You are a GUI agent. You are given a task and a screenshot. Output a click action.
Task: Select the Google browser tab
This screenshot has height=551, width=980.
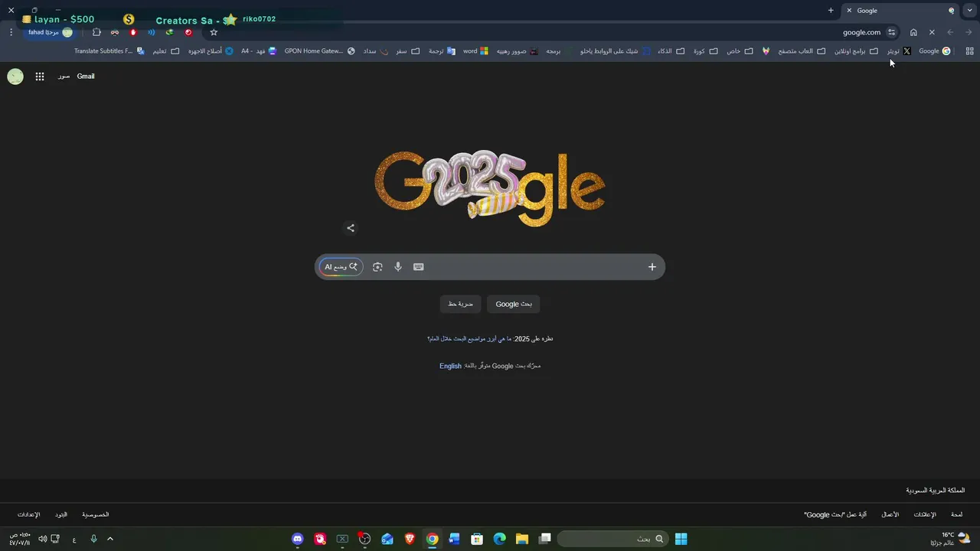[x=900, y=11]
